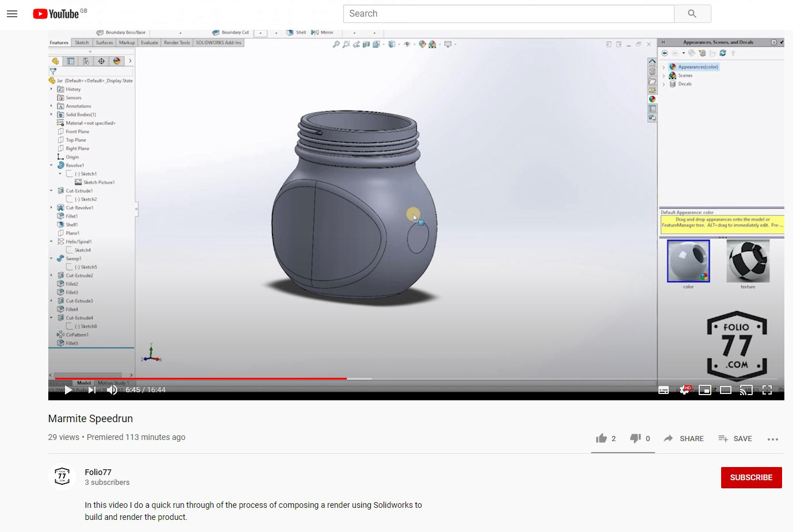Screen dimensions: 793x532
Task: Open the SOLIDWORKS Forum tab icon
Action: [x=652, y=117]
